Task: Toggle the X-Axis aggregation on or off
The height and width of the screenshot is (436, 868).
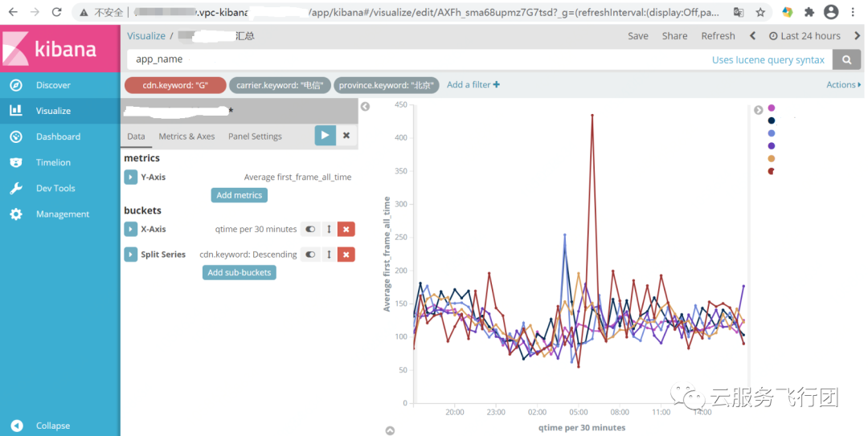Action: 310,229
